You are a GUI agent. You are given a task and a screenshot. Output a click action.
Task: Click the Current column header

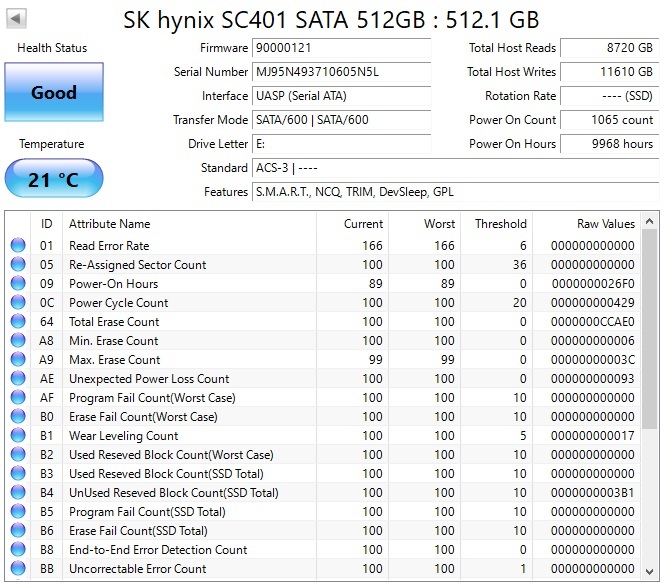click(x=352, y=223)
